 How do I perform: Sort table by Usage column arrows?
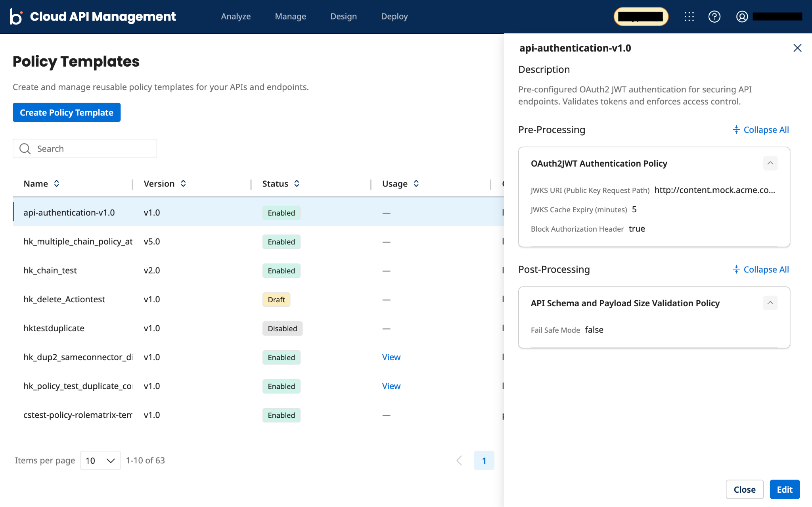tap(416, 183)
